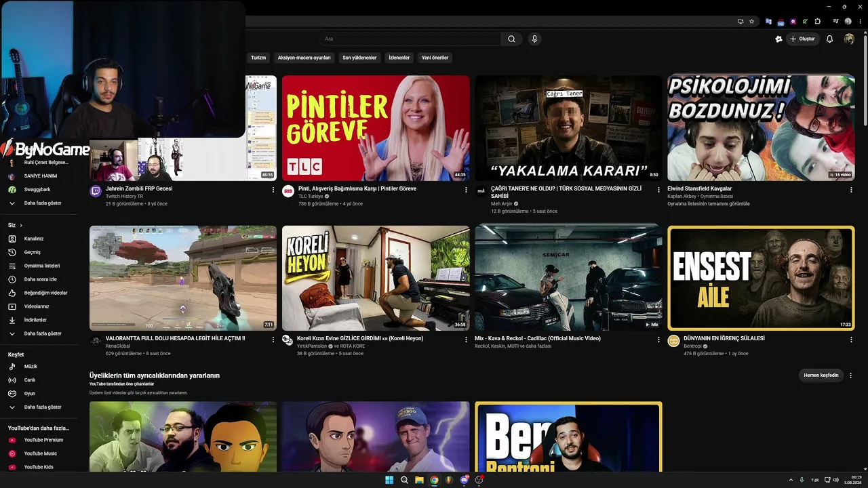Open SANİYE HANIM subscription channel
The width and height of the screenshot is (868, 488).
39,176
